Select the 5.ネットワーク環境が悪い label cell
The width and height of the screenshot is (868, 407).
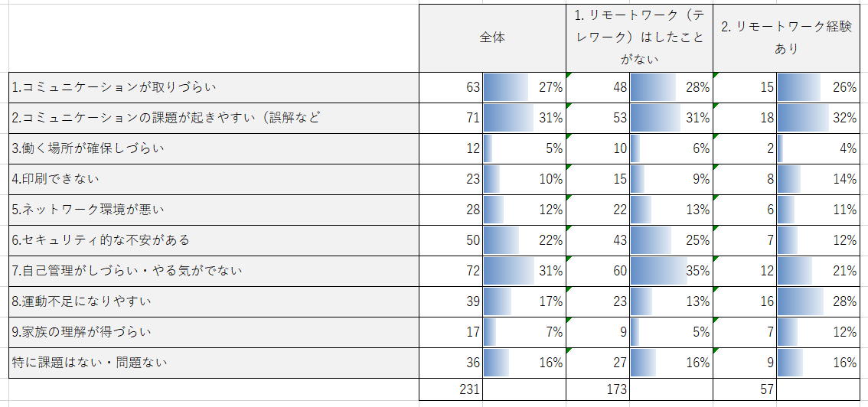click(x=214, y=210)
